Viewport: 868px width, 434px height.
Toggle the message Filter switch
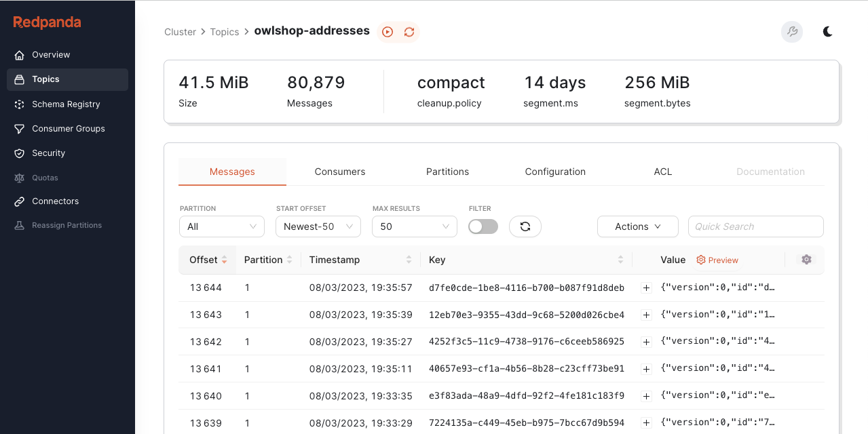(483, 226)
